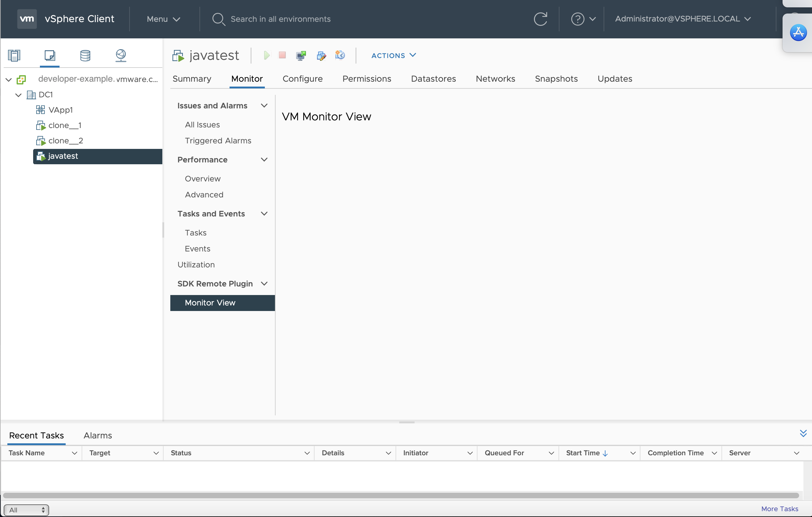Click the Recent Tasks horizontal scrollbar
This screenshot has width=812, height=517.
pyautogui.click(x=401, y=496)
